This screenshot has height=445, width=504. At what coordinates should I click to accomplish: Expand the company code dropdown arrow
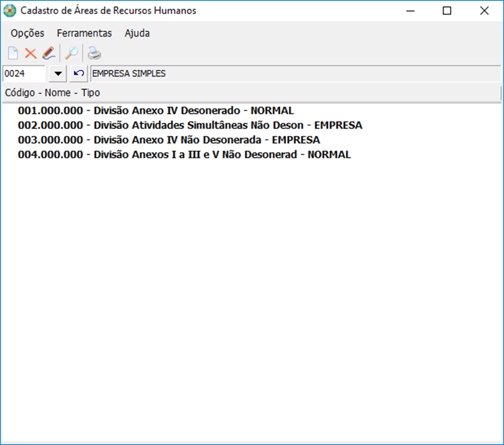click(58, 74)
